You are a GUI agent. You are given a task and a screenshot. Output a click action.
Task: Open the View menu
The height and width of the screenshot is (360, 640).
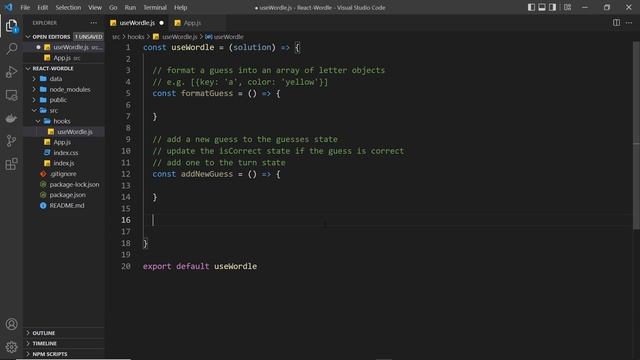(x=95, y=7)
